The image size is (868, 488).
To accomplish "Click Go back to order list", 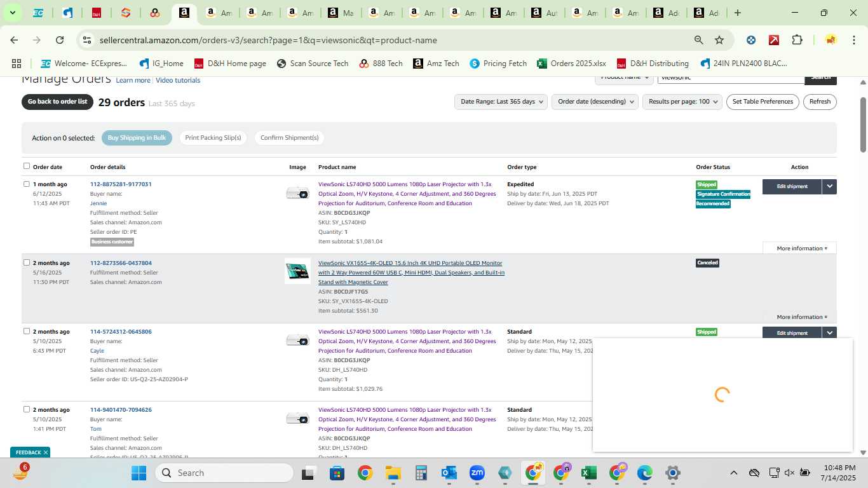I will tap(57, 102).
